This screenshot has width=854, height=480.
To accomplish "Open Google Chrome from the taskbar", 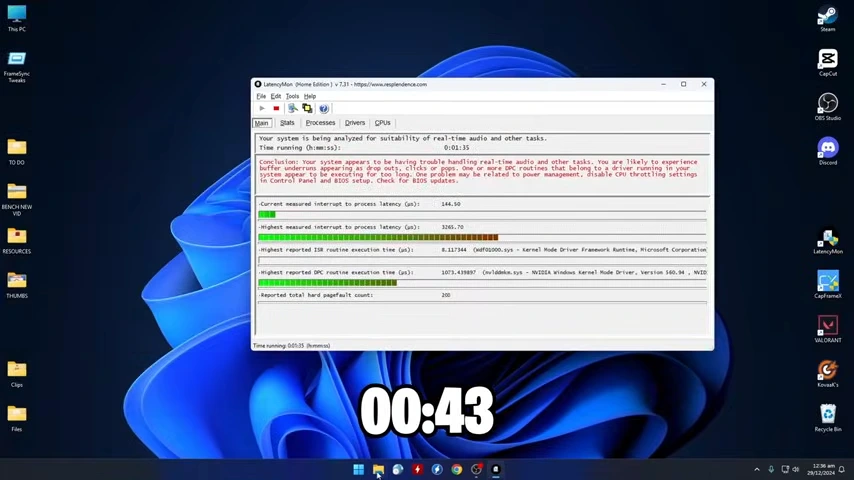I will (x=456, y=469).
